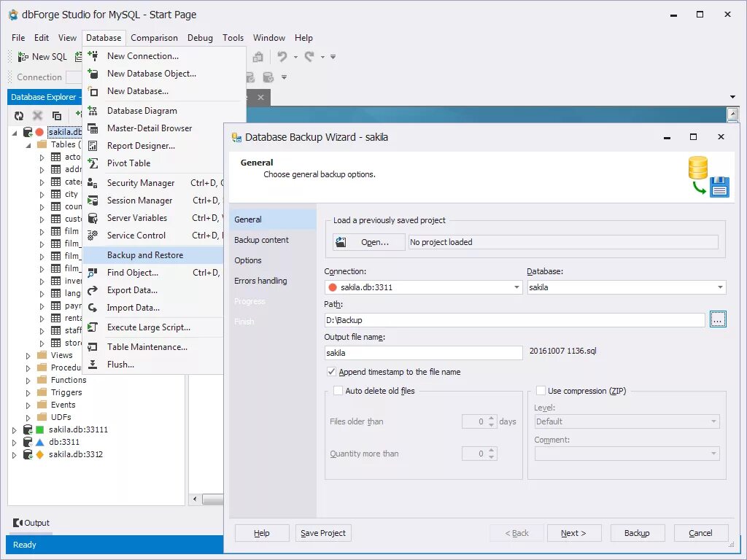Screen dimensions: 747x560
Task: Click the Output file name field
Action: (423, 353)
